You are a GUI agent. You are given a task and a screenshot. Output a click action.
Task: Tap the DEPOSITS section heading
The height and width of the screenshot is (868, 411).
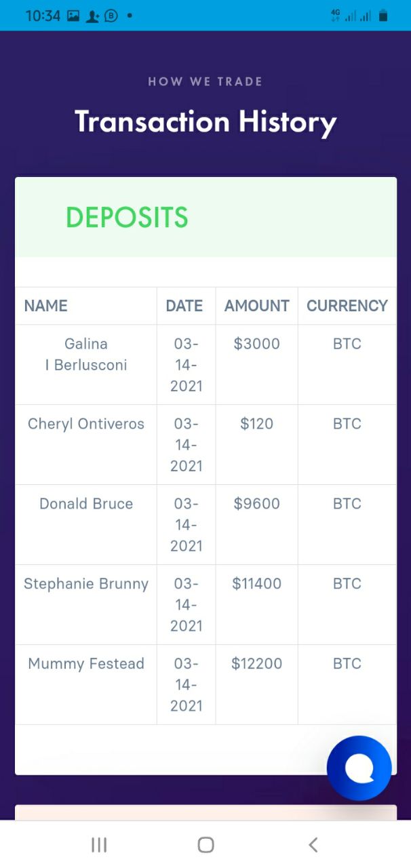127,218
